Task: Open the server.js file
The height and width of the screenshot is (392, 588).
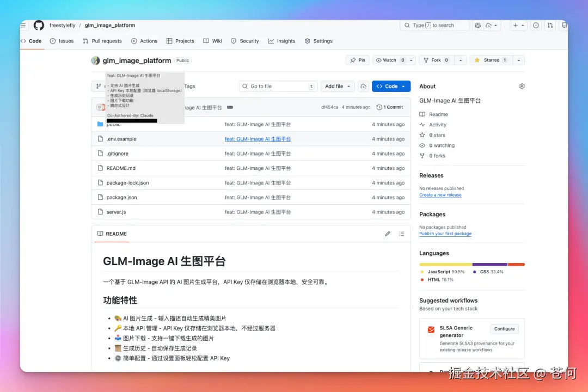Action: coord(117,212)
